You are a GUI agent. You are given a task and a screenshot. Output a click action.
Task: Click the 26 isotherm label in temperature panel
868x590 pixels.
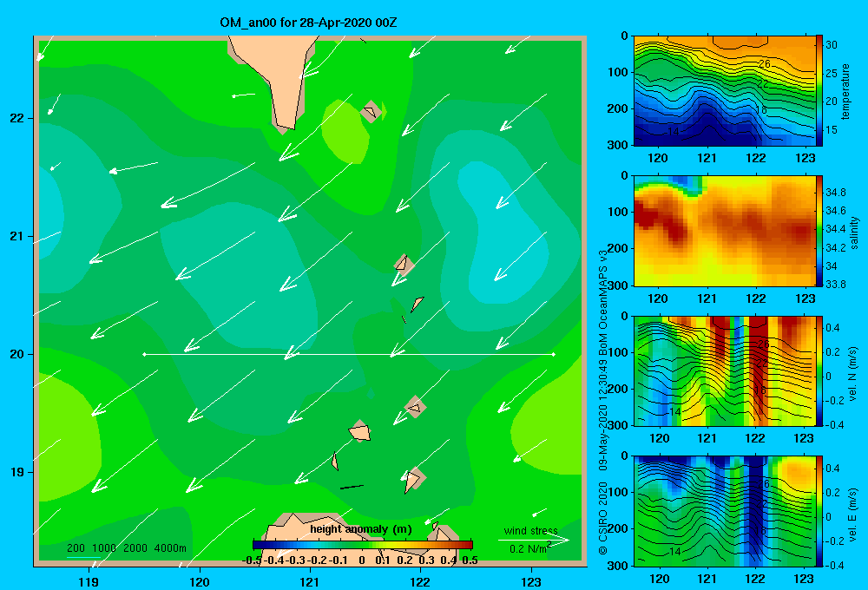coord(764,64)
